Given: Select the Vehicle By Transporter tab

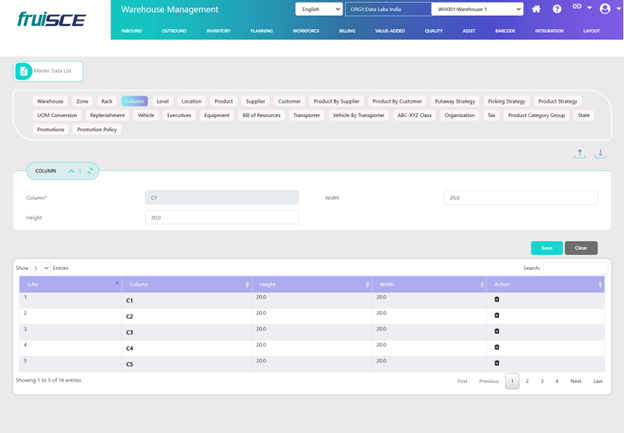Looking at the screenshot, I should 359,115.
